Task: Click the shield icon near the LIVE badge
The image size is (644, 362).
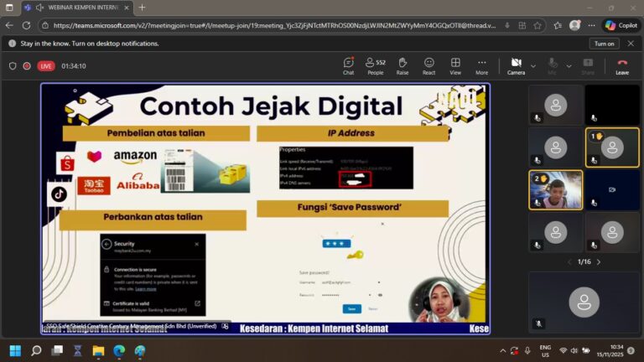Action: 13,65
